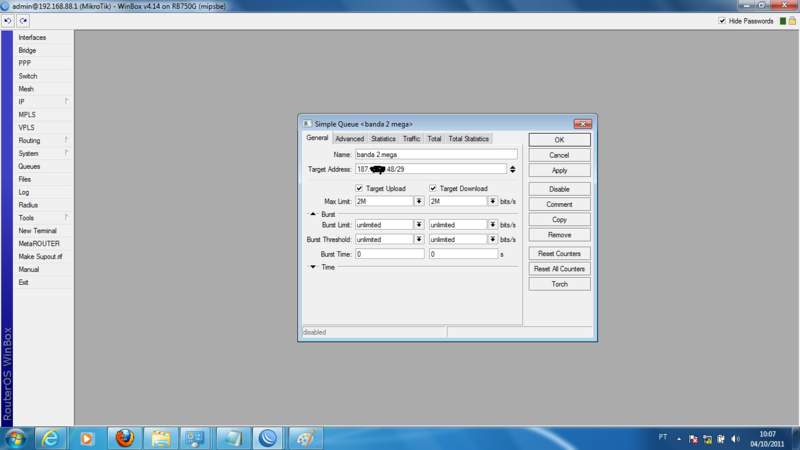800x450 pixels.
Task: Click the Apply button
Action: 559,170
